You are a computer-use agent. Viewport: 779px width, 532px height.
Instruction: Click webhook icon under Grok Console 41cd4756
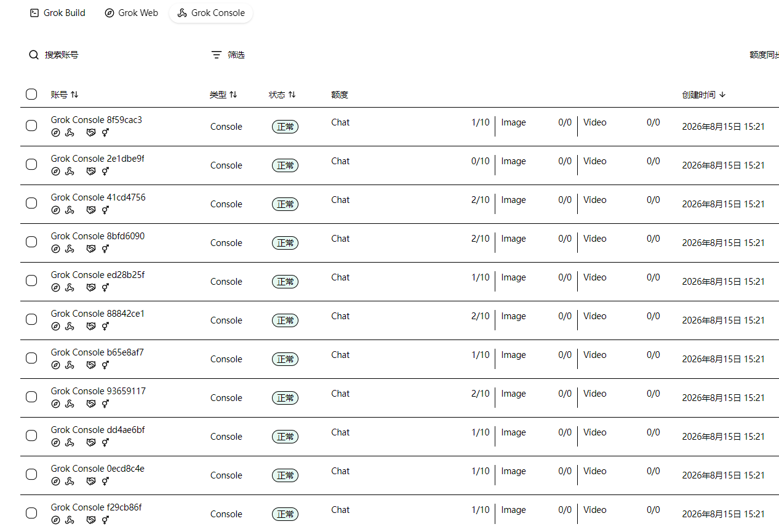click(70, 210)
